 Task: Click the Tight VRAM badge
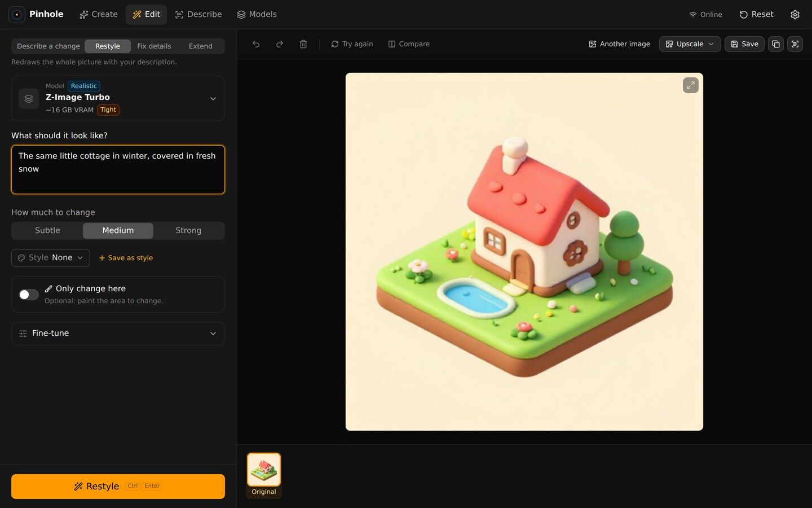(108, 110)
